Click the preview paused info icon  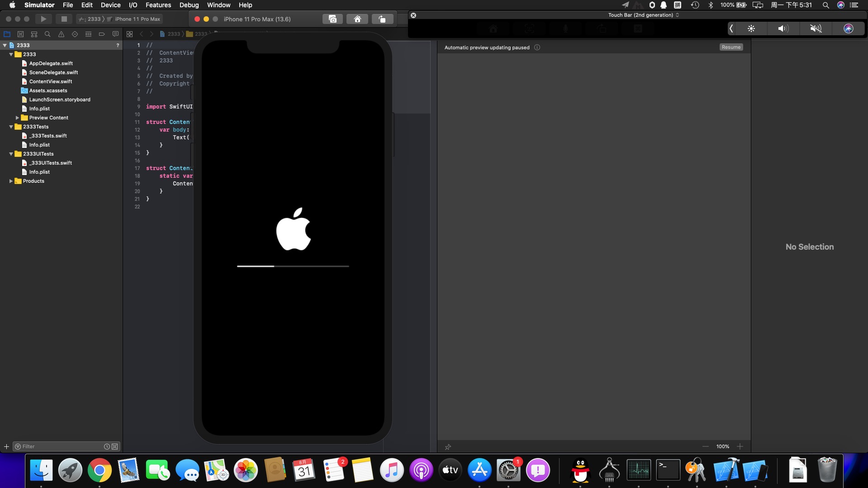[x=537, y=47]
